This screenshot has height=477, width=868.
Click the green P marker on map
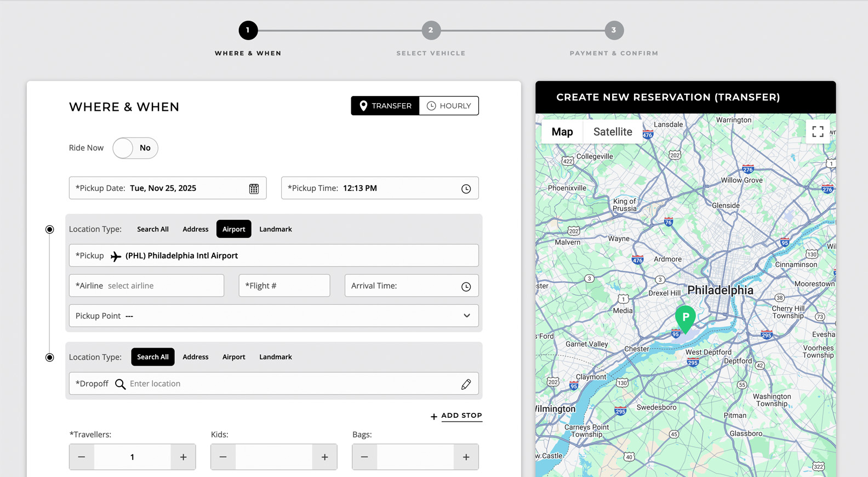(x=686, y=319)
